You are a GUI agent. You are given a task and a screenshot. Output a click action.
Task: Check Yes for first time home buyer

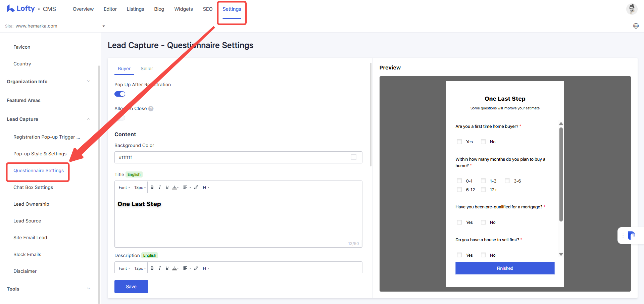(x=459, y=142)
